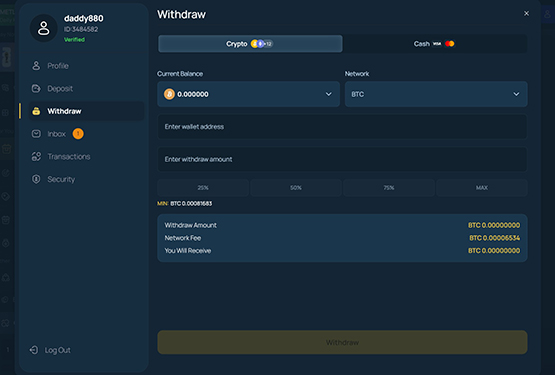The width and height of the screenshot is (555, 375).
Task: Click the Visa logo icon
Action: (x=437, y=44)
